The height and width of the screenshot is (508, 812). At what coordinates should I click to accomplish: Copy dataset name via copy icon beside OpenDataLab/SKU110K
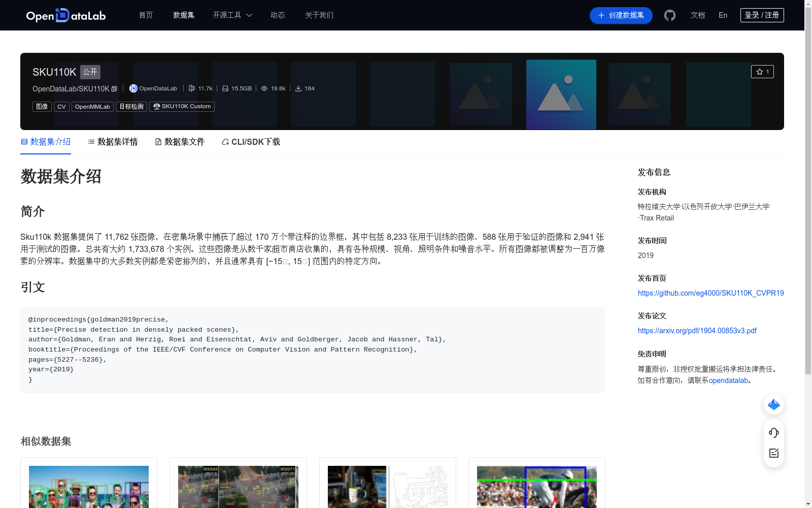click(x=114, y=89)
